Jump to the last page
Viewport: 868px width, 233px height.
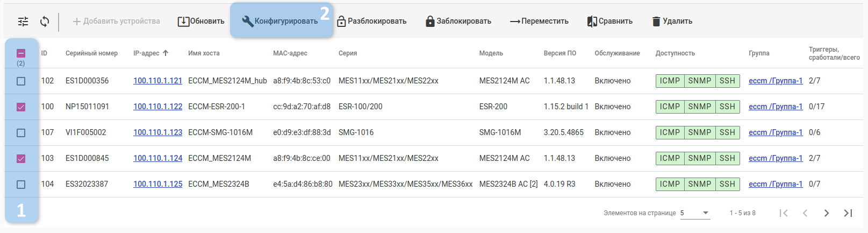click(x=848, y=213)
